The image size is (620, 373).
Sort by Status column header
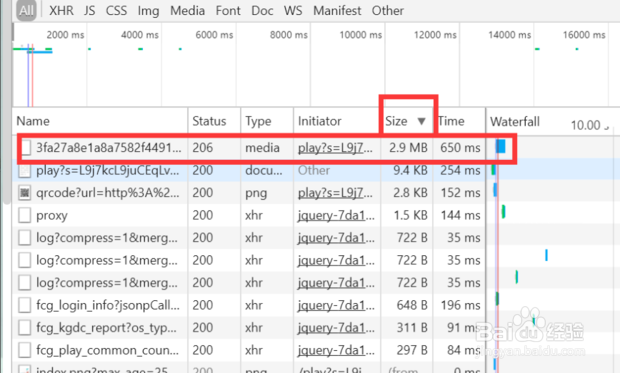tap(214, 121)
